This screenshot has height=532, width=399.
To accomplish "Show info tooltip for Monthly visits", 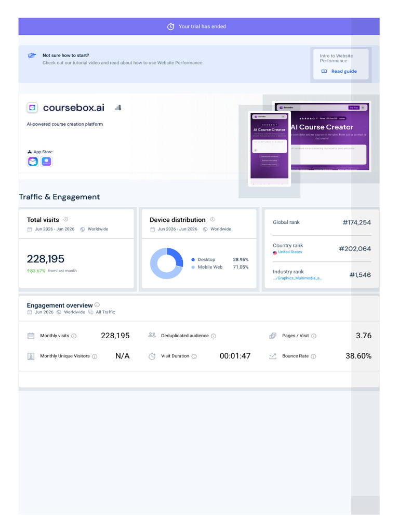I will click(x=74, y=336).
